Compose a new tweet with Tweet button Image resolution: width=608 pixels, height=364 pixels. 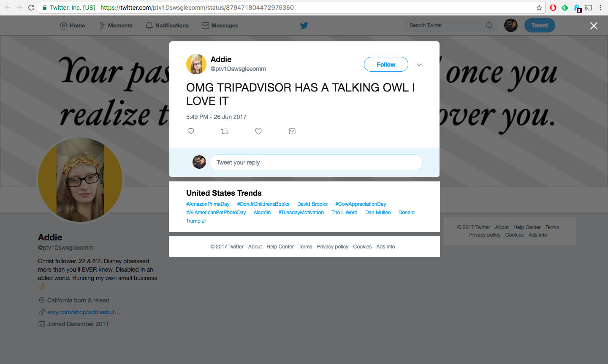pos(540,25)
